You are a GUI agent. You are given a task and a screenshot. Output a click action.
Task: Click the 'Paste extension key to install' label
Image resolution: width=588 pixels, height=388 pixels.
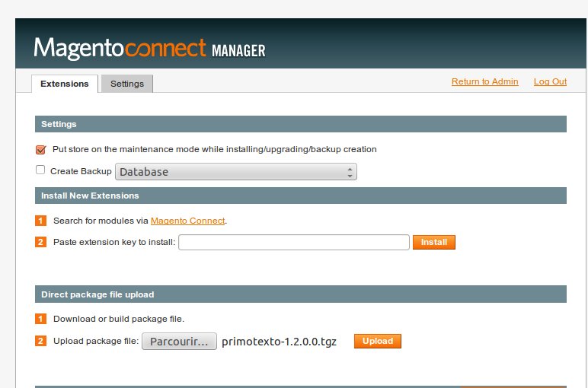(x=114, y=242)
